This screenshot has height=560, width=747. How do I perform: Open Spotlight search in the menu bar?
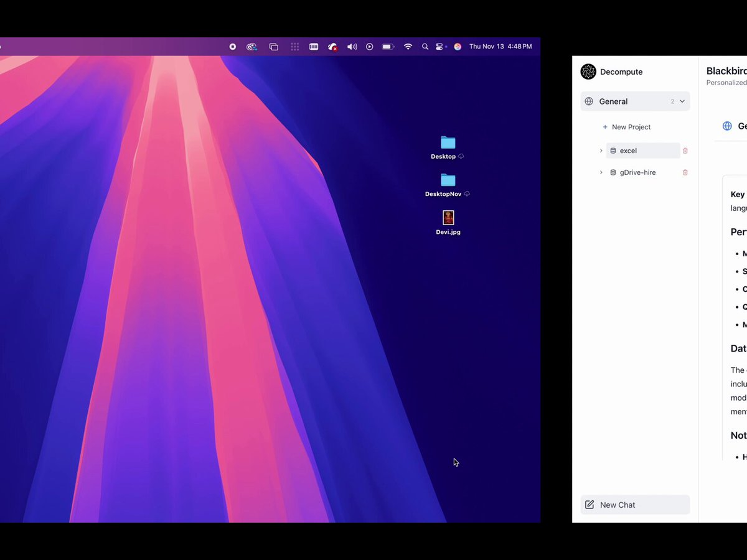pos(425,47)
